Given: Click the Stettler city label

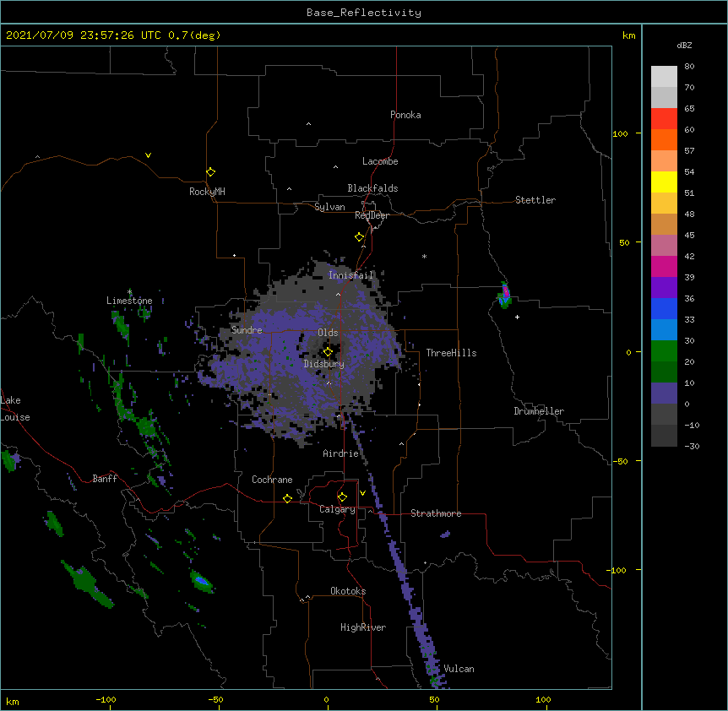Looking at the screenshot, I should pos(535,200).
